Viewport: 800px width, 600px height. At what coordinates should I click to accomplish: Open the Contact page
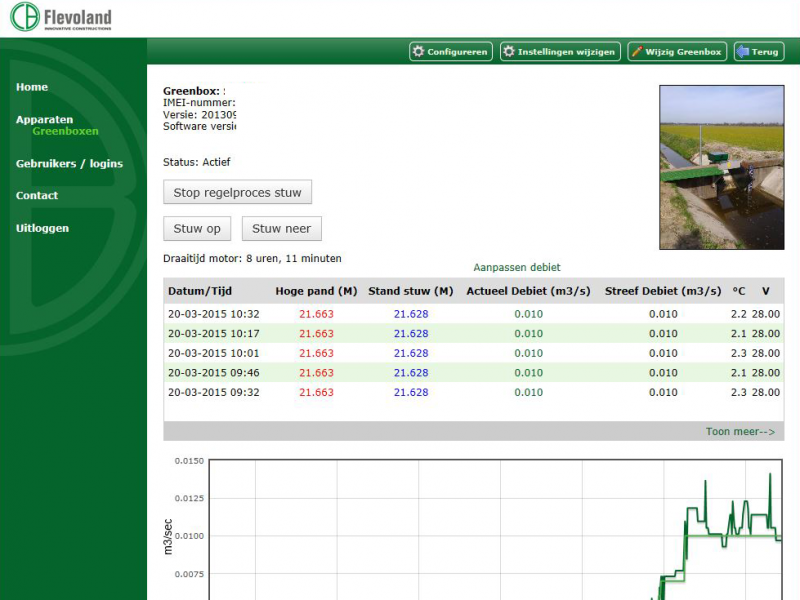point(37,195)
